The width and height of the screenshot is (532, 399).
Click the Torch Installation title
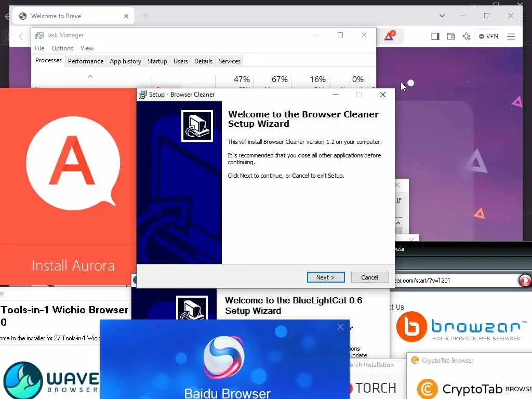click(x=371, y=365)
